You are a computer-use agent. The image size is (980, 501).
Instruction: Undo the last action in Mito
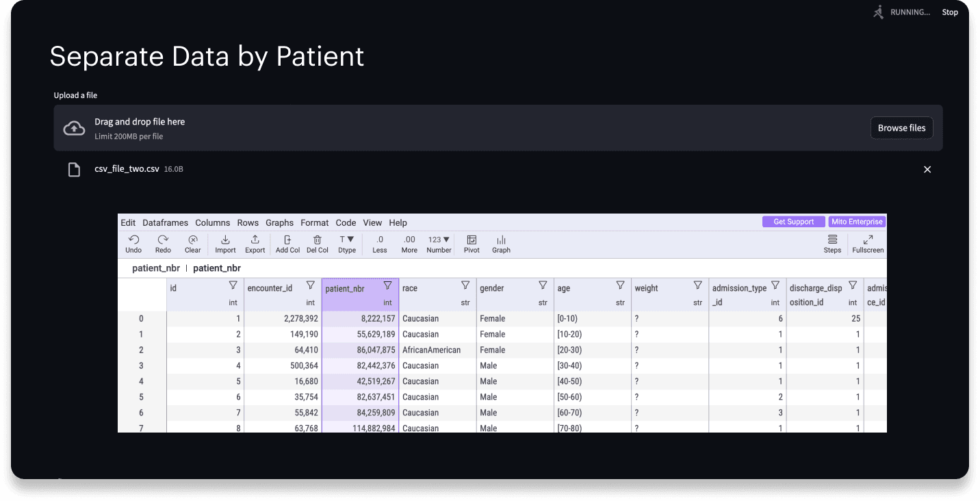[133, 243]
